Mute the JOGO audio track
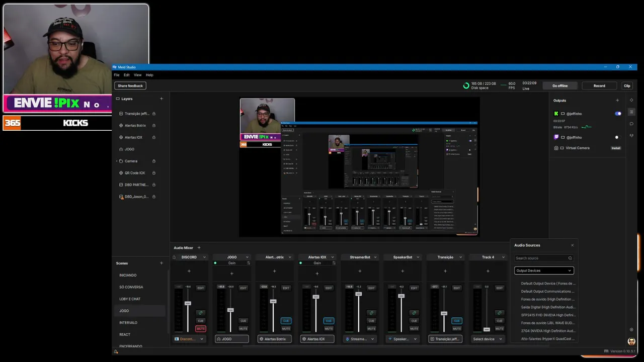 point(244,329)
